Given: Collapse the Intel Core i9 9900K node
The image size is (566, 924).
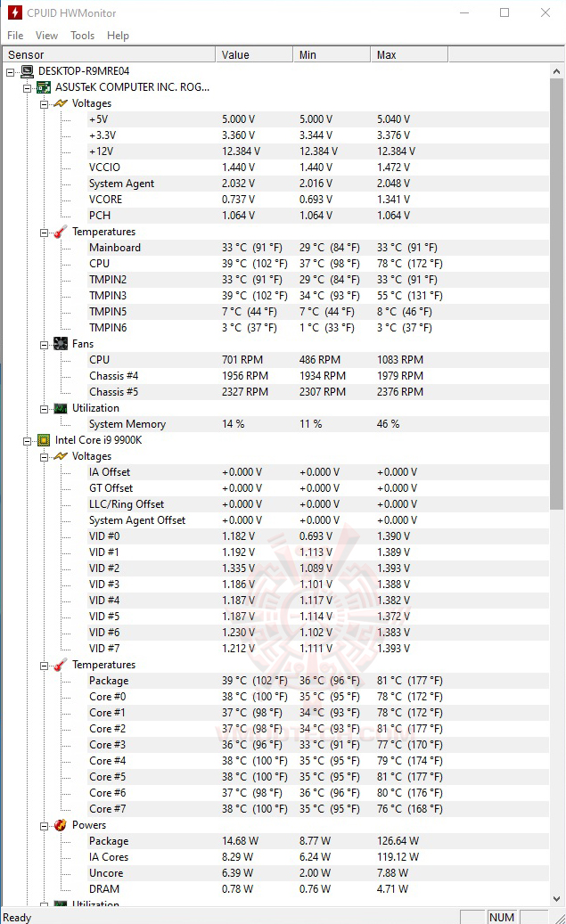Looking at the screenshot, I should (x=28, y=440).
